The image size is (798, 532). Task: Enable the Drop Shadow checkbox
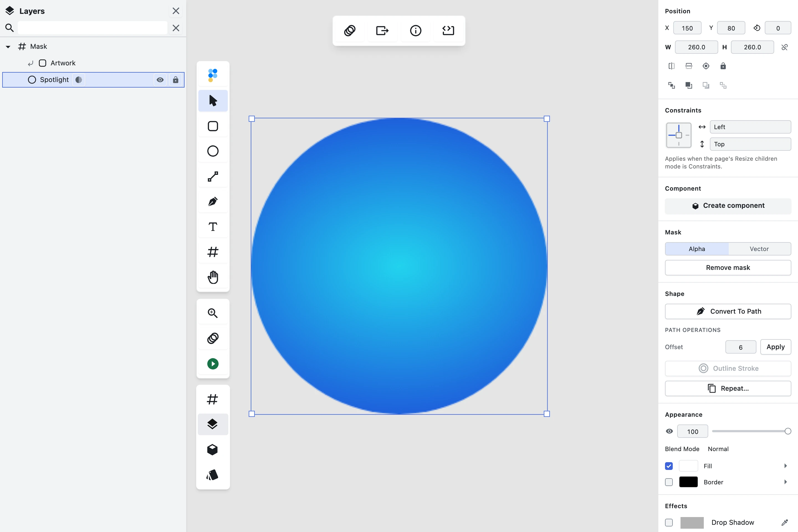(x=669, y=523)
